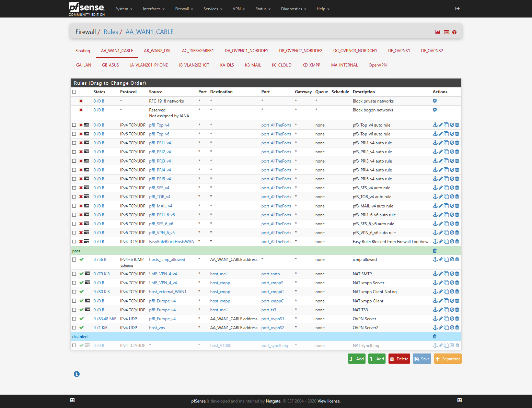532x408 pixels.
Task: Open the JB_VLAN202_IOT tab
Action: (194, 65)
